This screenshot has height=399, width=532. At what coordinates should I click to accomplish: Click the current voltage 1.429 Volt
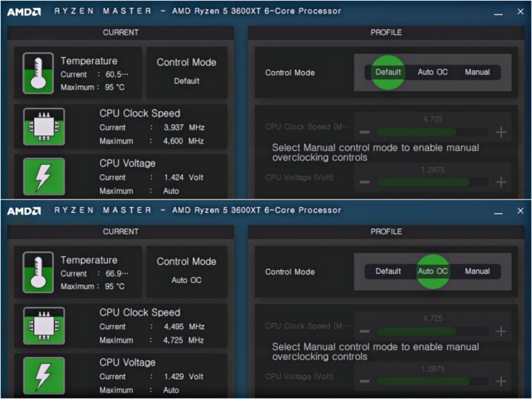click(184, 376)
